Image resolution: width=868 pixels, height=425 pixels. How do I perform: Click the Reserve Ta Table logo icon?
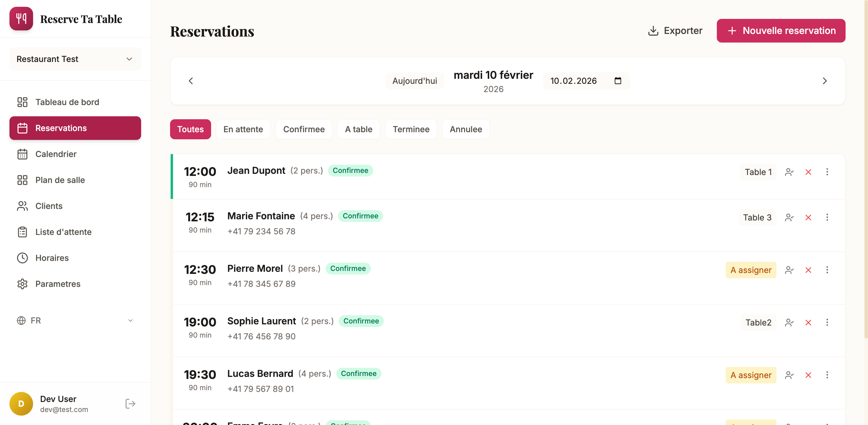click(x=21, y=19)
